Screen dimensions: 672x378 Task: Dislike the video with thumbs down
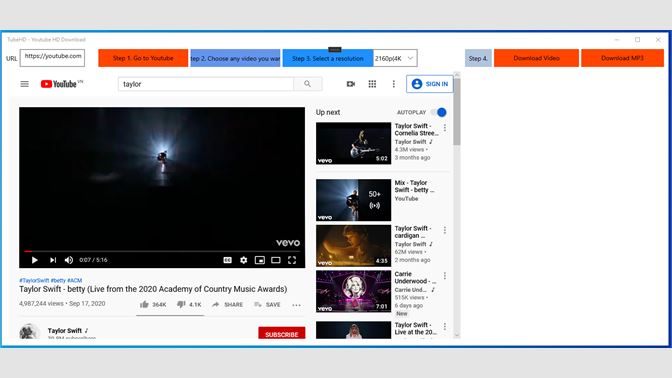click(x=189, y=304)
